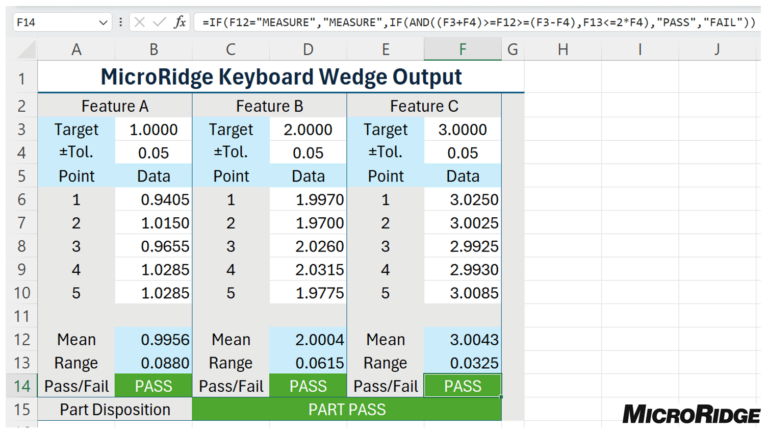768x432 pixels.
Task: Select column H header
Action: click(x=563, y=49)
